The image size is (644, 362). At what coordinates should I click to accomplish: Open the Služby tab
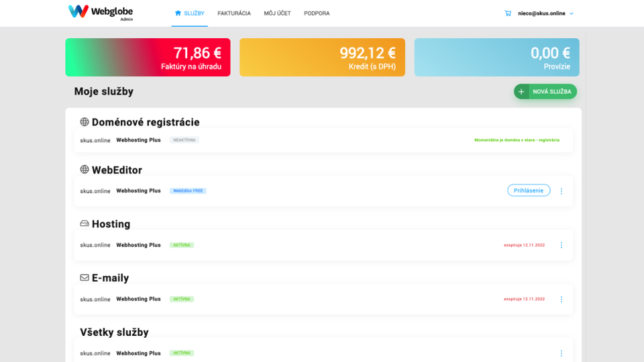pyautogui.click(x=190, y=13)
